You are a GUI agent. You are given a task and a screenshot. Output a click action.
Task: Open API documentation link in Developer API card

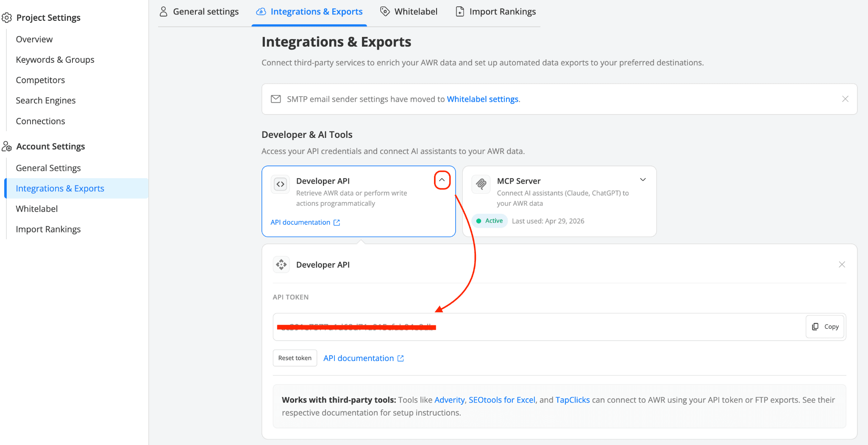tap(300, 222)
